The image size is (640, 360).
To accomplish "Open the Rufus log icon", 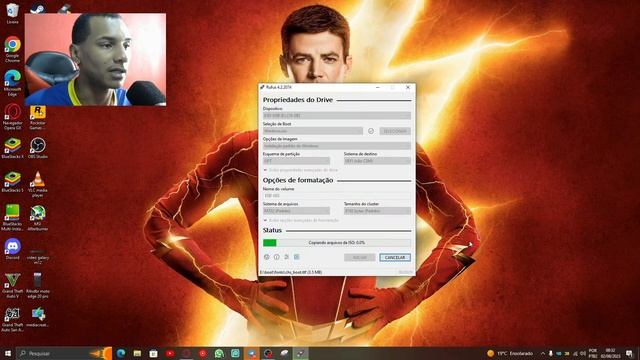I will pos(297,257).
